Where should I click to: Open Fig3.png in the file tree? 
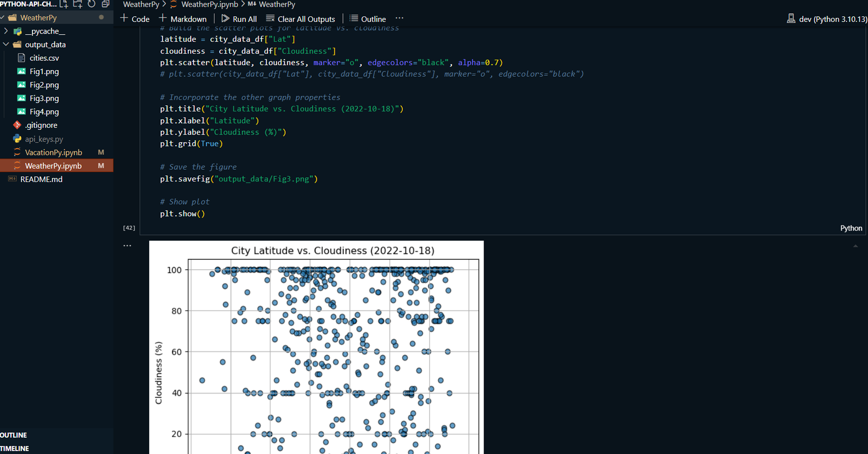(44, 98)
